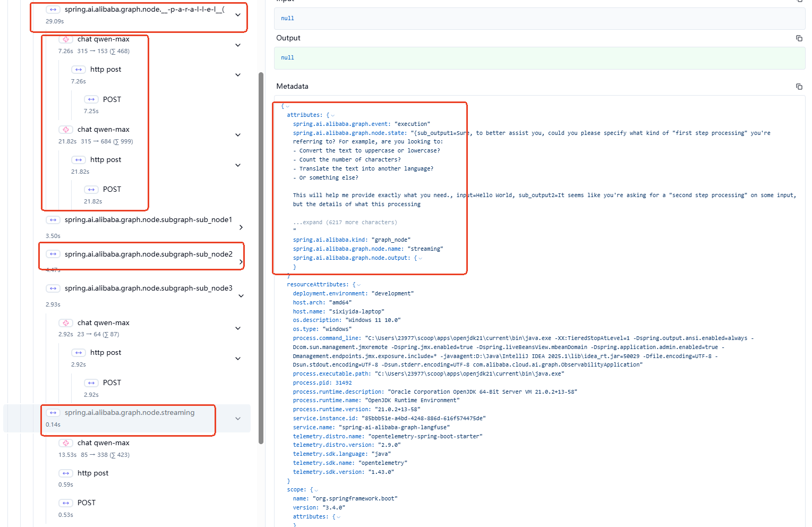Image resolution: width=812 pixels, height=527 pixels.
Task: Collapse the resourceAttributes JSON object
Action: [358, 285]
